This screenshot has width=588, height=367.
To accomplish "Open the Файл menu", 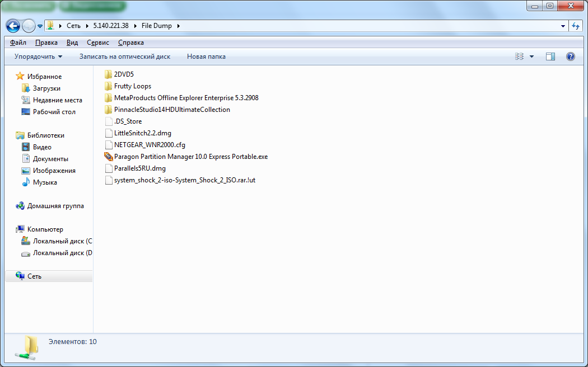I will pyautogui.click(x=18, y=43).
